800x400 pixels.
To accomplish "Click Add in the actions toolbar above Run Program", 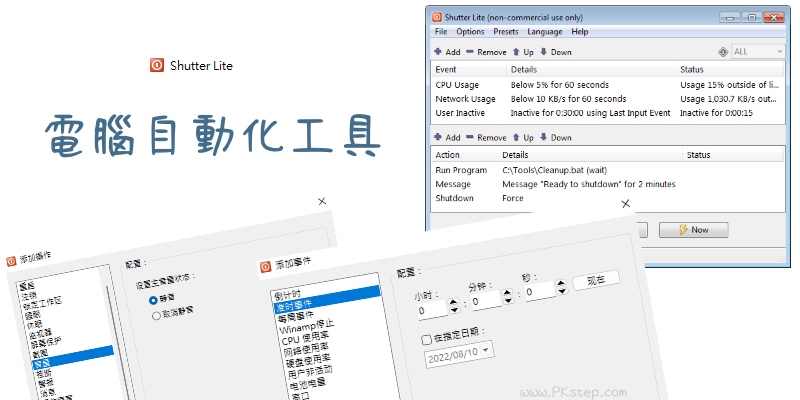I will [x=447, y=137].
